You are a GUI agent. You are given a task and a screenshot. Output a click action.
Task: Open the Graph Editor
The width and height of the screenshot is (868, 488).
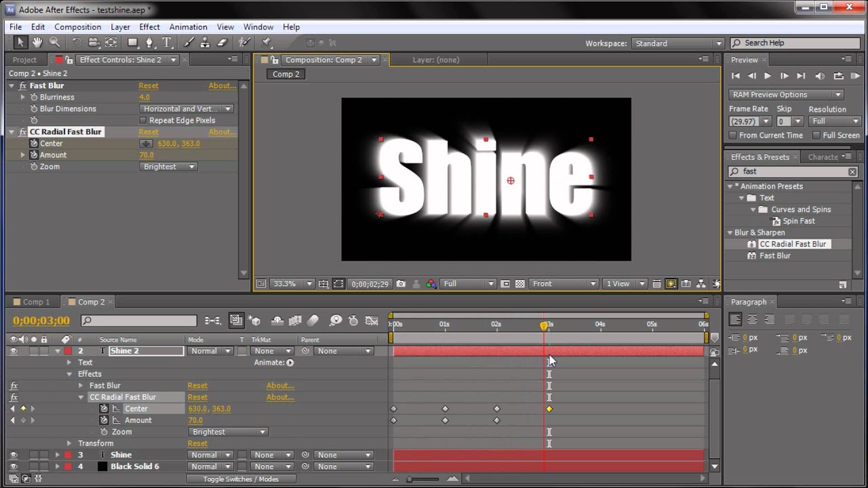point(372,321)
